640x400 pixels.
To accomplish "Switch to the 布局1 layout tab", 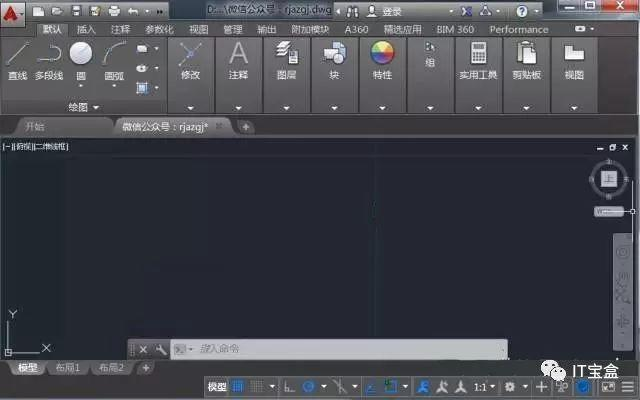I will coord(67,368).
